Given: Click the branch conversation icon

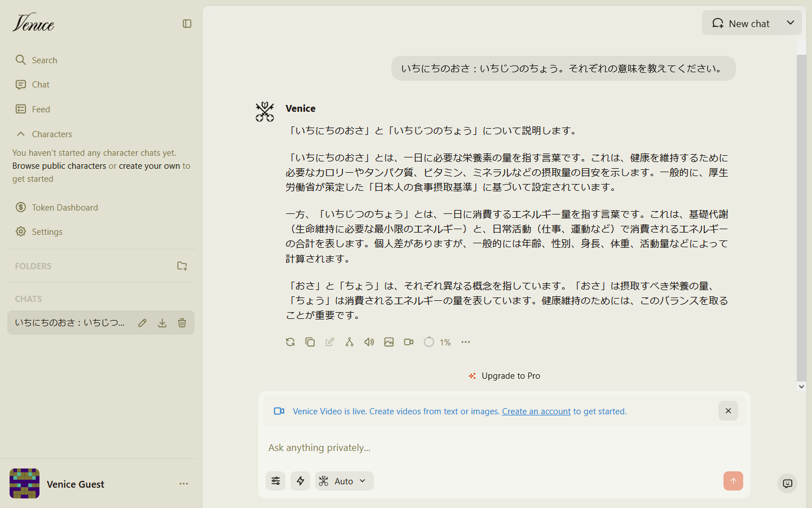Looking at the screenshot, I should pyautogui.click(x=350, y=342).
